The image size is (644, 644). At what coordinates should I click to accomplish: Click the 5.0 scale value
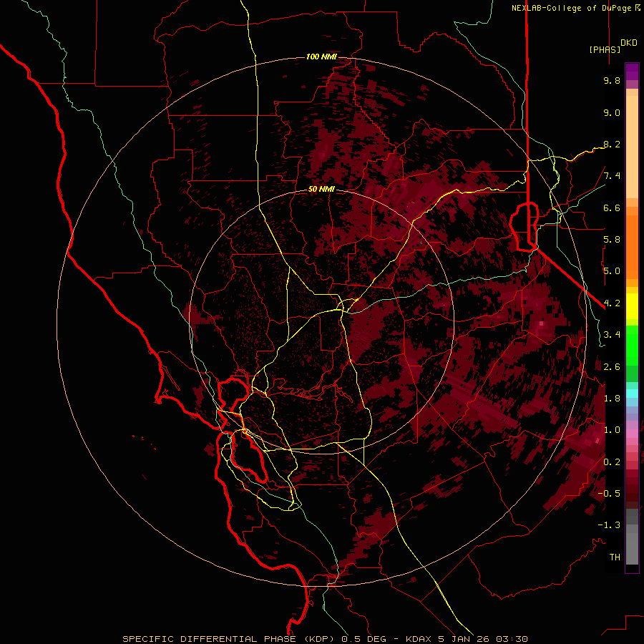pyautogui.click(x=612, y=271)
